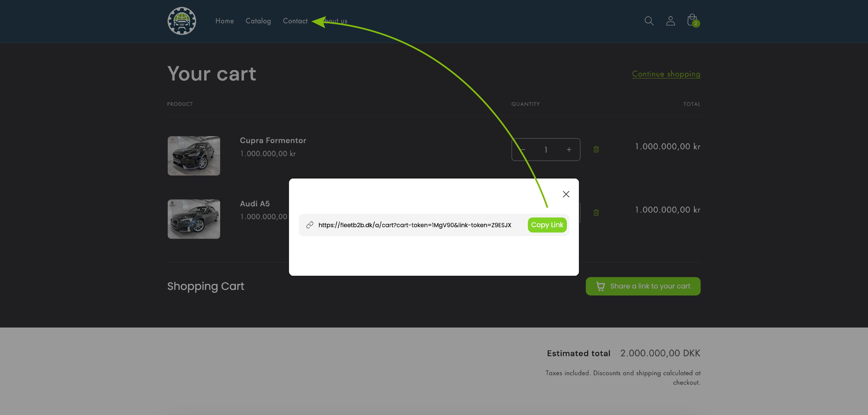Click the chain link icon in the popup
This screenshot has height=415, width=868.
tap(310, 225)
